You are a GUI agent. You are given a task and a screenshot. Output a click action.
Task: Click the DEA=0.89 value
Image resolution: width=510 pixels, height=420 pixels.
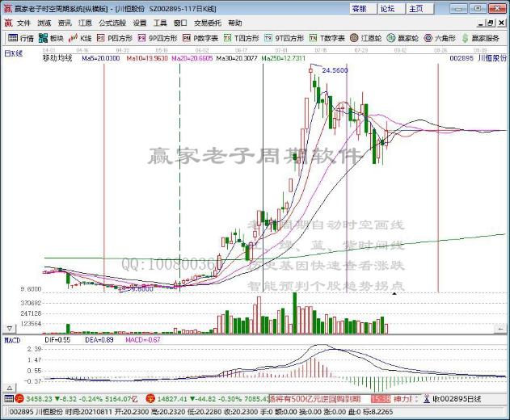pos(99,340)
